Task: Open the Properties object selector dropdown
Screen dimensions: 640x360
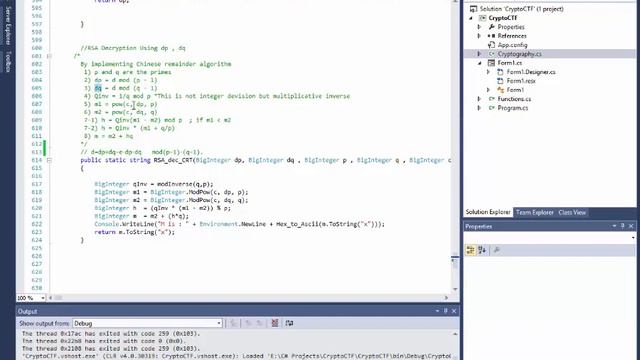Action: (x=633, y=237)
